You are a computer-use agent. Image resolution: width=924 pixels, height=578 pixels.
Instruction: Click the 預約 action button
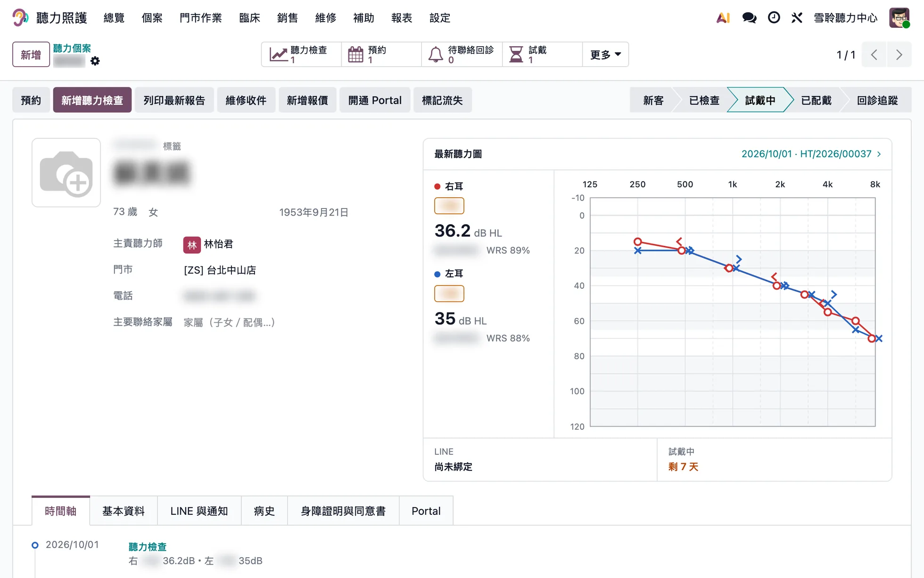(x=31, y=100)
